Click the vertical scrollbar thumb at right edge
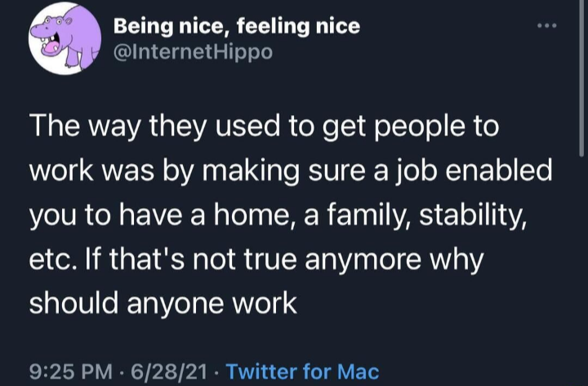Screen dimensions: 588x386 581,78
